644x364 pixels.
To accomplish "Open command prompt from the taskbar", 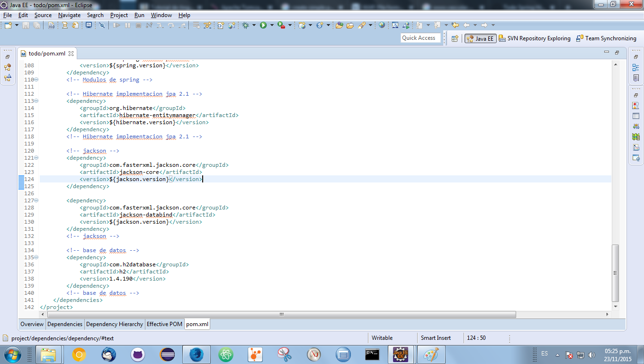I will 372,354.
